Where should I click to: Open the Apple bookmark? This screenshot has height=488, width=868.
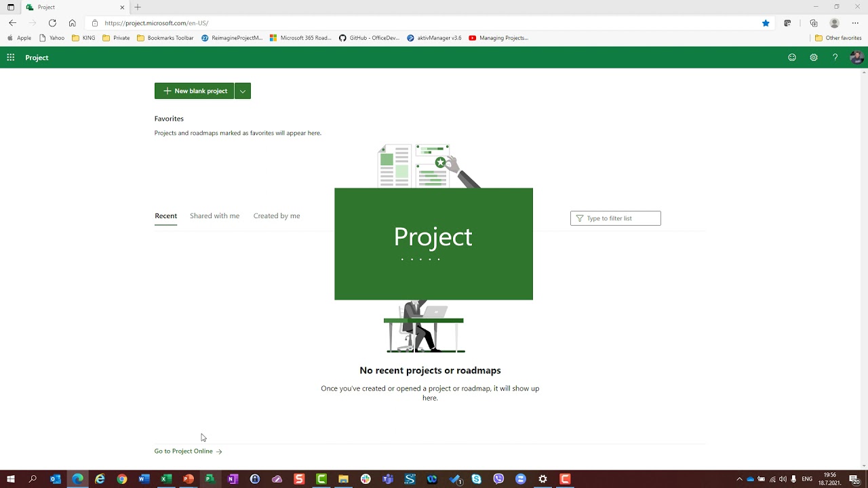coord(19,38)
